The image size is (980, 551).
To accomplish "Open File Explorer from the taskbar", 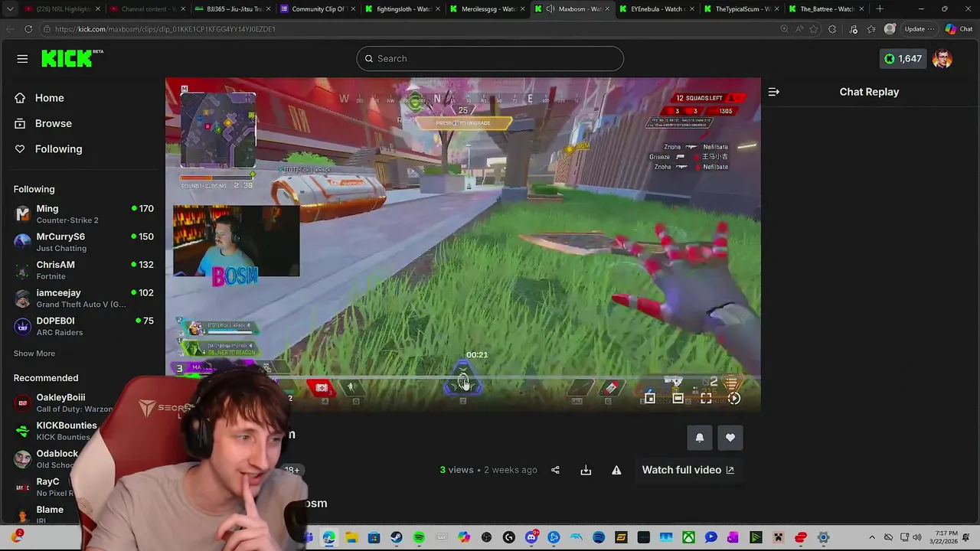I will point(351,537).
